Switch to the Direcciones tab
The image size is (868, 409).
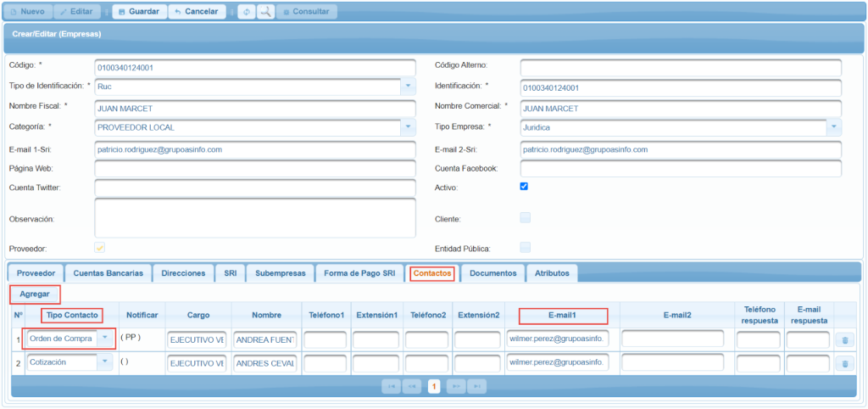(x=183, y=273)
